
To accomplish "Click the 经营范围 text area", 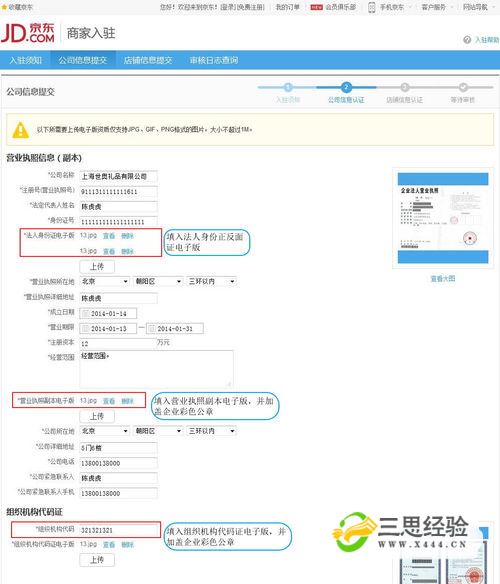I will click(x=156, y=368).
